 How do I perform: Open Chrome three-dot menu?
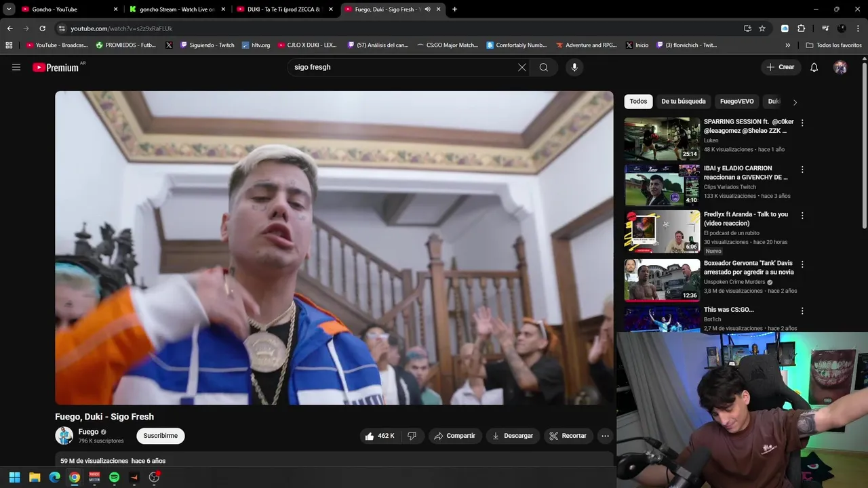pyautogui.click(x=859, y=28)
